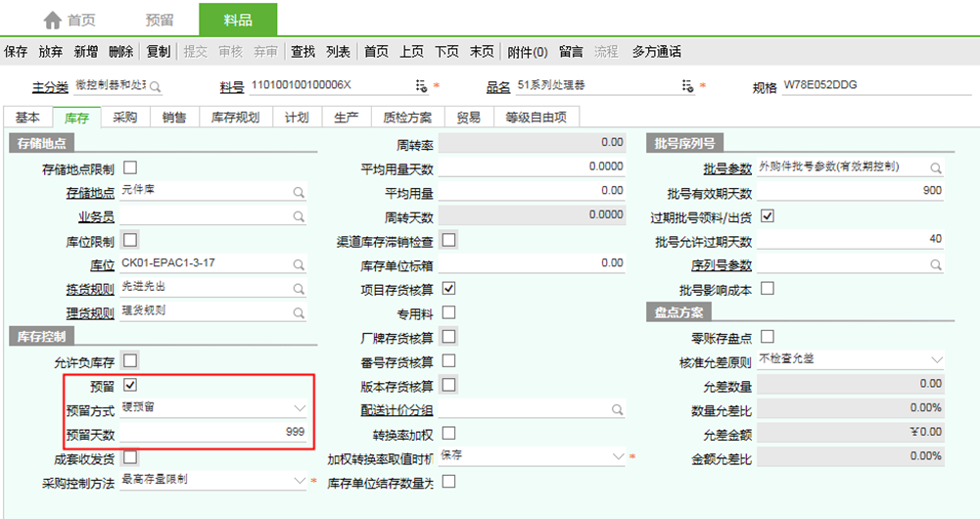The image size is (980, 519).
Task: Click search icon in 批号参数 field
Action: [x=936, y=168]
